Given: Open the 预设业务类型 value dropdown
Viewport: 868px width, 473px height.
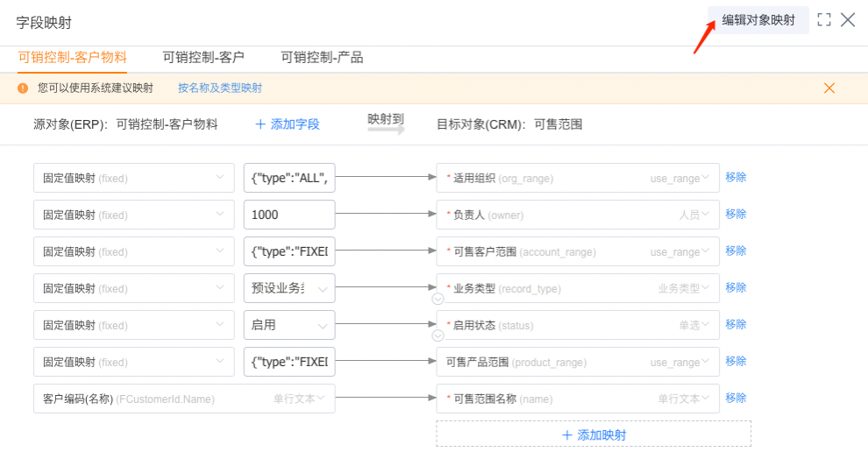Looking at the screenshot, I should tap(322, 288).
